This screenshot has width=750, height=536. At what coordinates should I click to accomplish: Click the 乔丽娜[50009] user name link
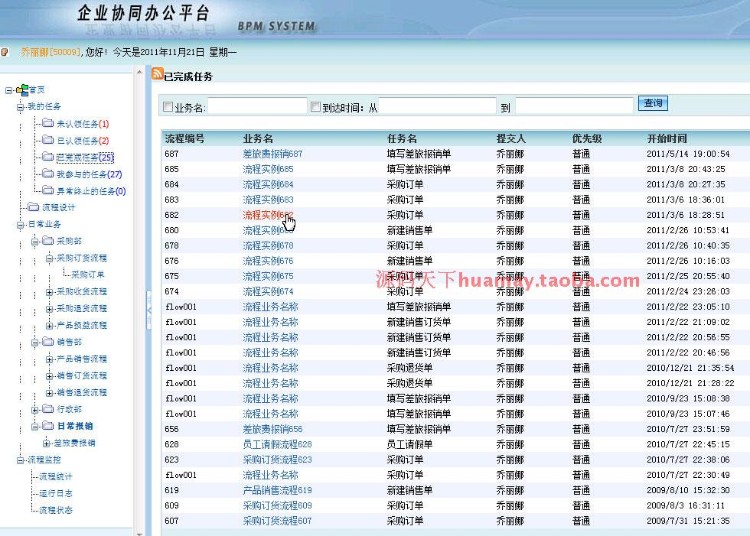tap(51, 52)
